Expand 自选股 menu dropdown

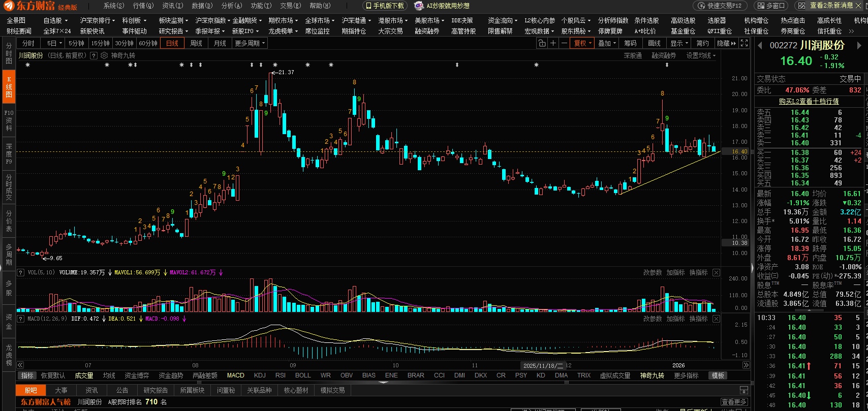[x=55, y=20]
